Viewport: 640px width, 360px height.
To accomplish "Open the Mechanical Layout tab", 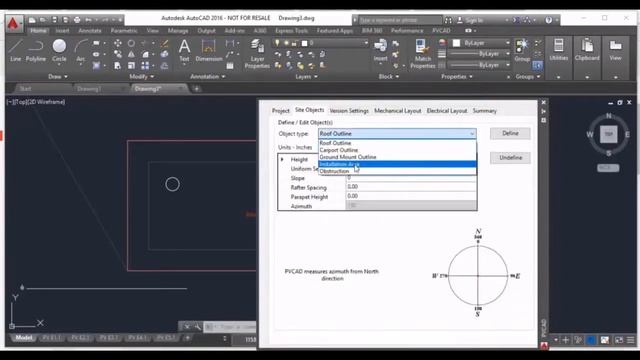I will tap(398, 111).
